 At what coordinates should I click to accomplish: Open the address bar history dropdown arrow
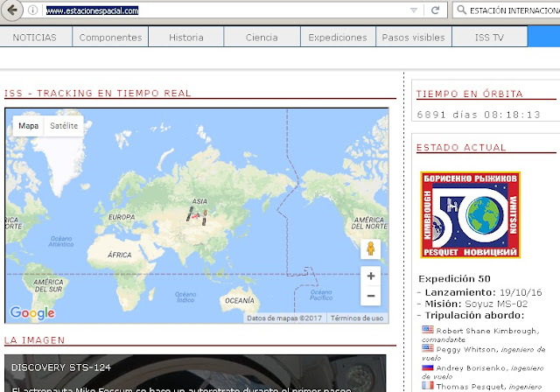414,10
